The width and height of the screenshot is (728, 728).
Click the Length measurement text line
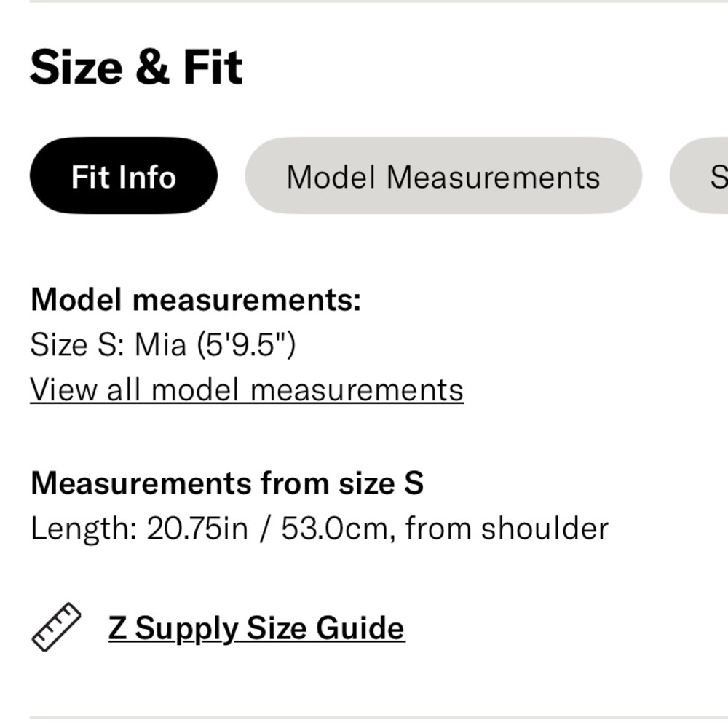click(320, 529)
